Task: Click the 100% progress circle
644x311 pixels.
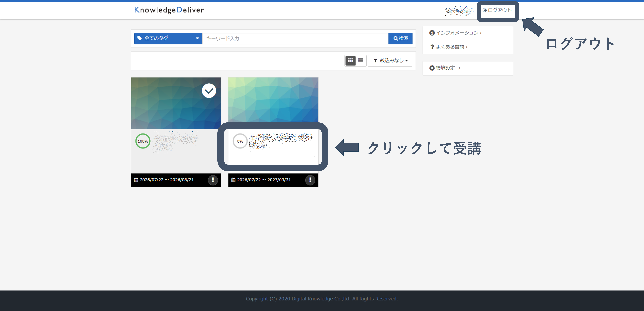Action: [143, 141]
